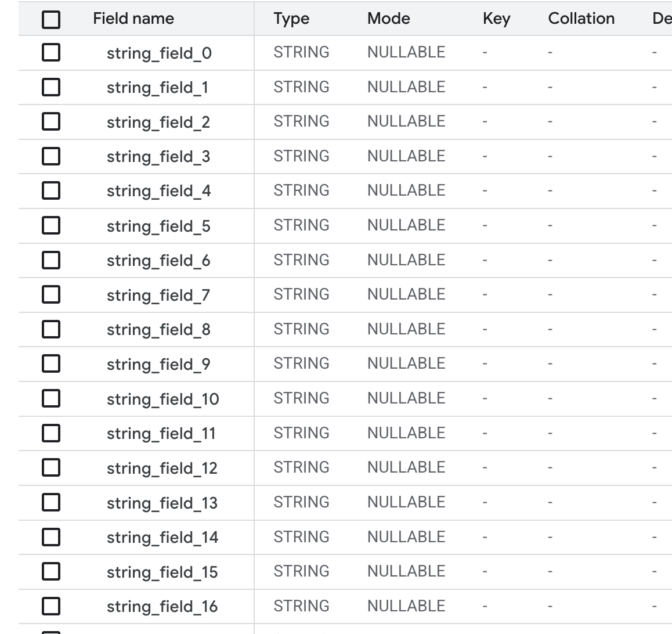Click the Collation column header
This screenshot has width=672, height=634.
[581, 19]
